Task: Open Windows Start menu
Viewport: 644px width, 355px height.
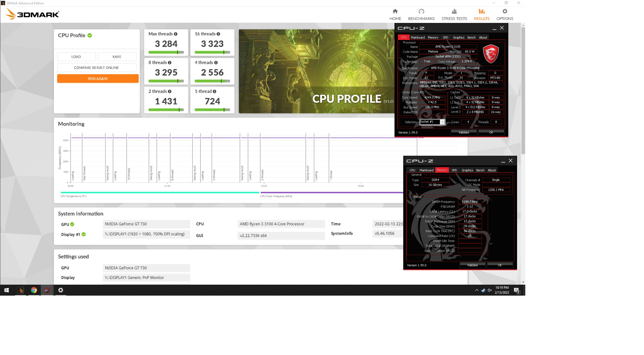Action: 7,290
